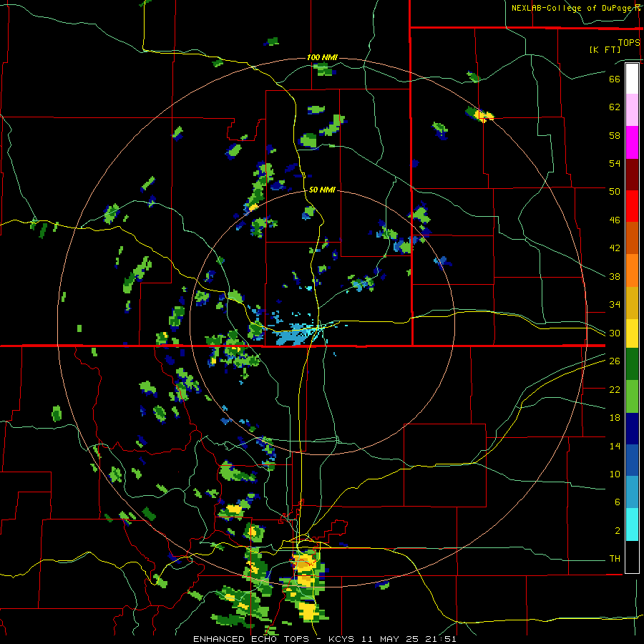
Task: Click the 100 NMI range ring label
Action: (322, 57)
